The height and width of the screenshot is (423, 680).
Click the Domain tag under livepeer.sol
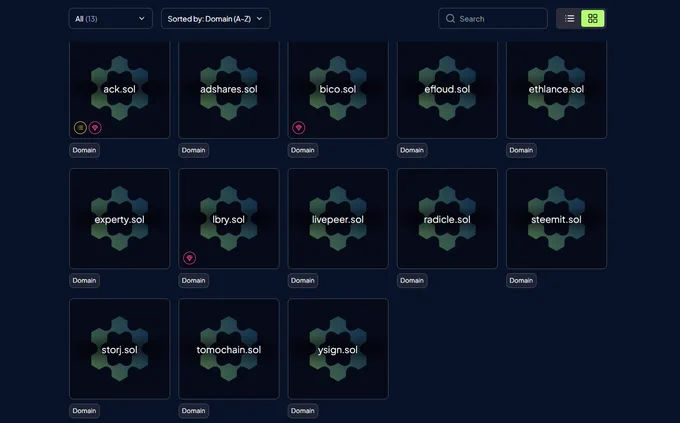303,280
